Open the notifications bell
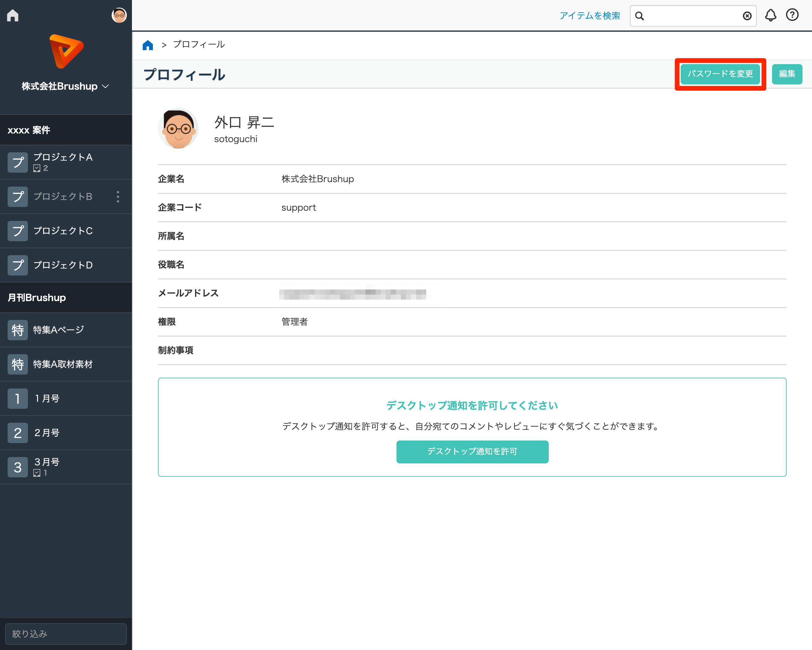The width and height of the screenshot is (812, 650). [770, 16]
